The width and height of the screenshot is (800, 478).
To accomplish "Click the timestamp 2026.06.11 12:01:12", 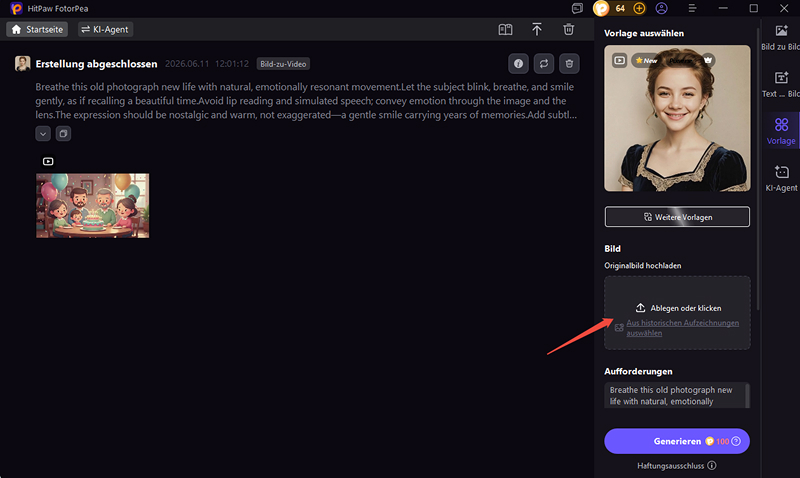I will point(207,64).
